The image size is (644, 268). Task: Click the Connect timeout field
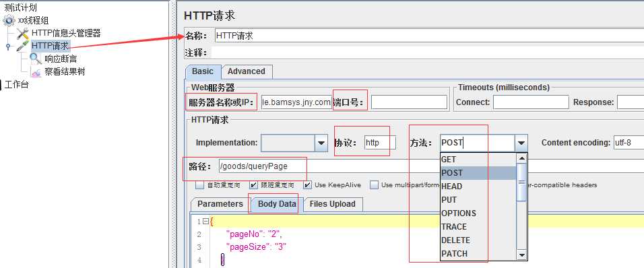click(x=531, y=102)
